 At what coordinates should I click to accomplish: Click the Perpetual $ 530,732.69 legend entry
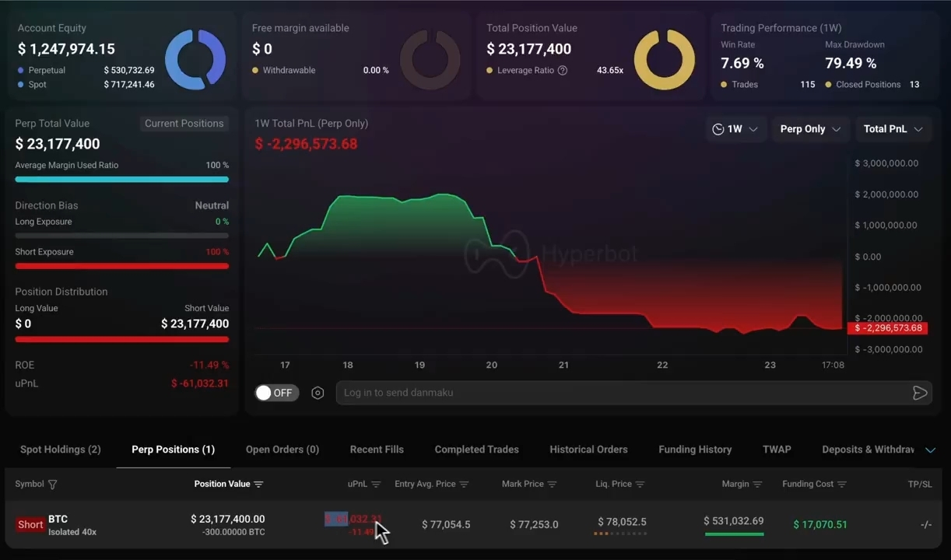click(x=86, y=70)
